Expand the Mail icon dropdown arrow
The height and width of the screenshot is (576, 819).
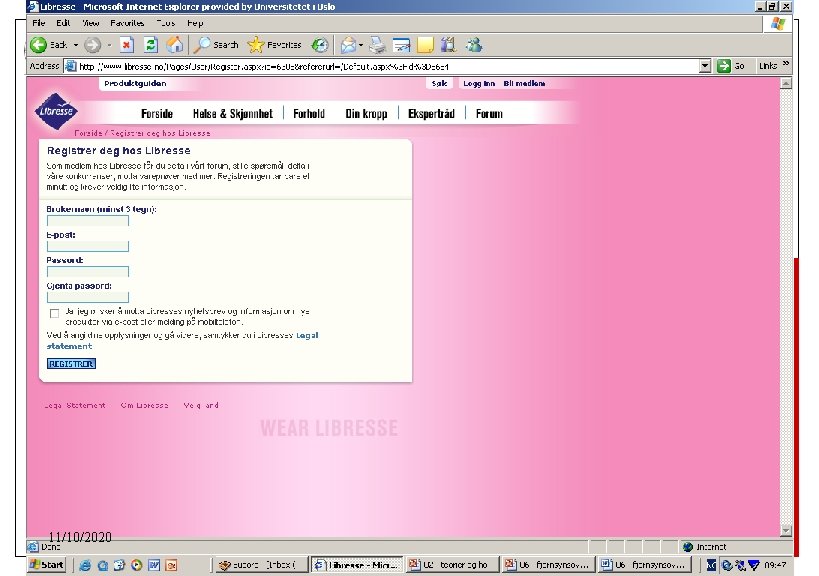(360, 45)
